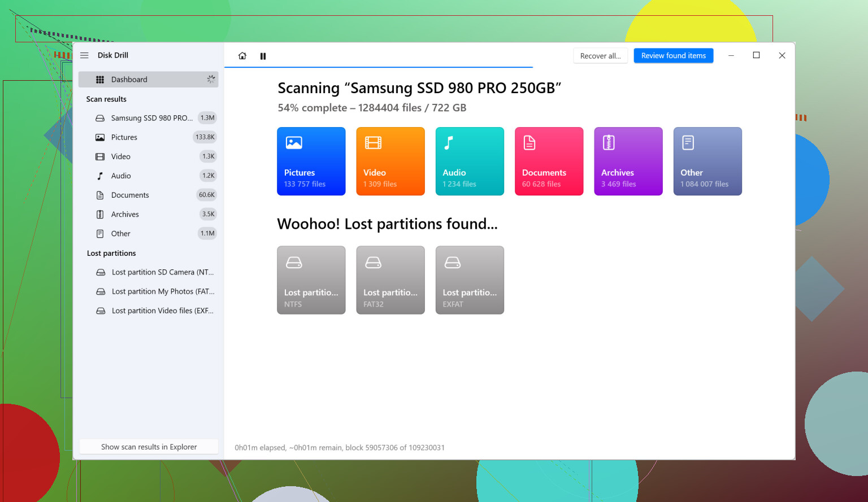
Task: Click the spinning loader icon in Dashboard row
Action: coord(211,80)
